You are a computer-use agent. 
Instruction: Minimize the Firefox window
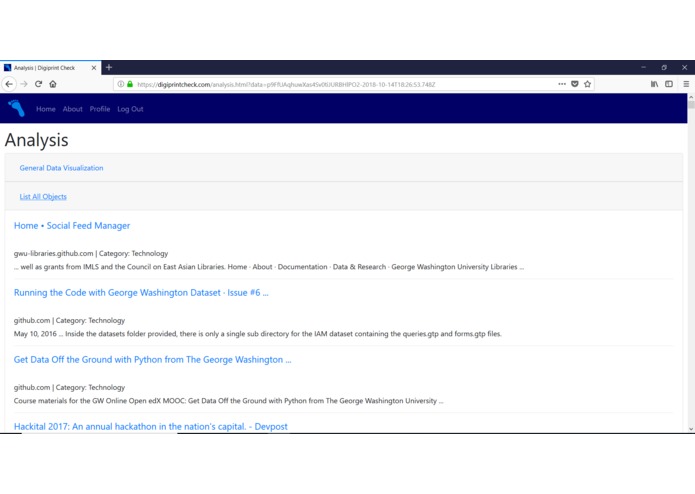tap(643, 67)
